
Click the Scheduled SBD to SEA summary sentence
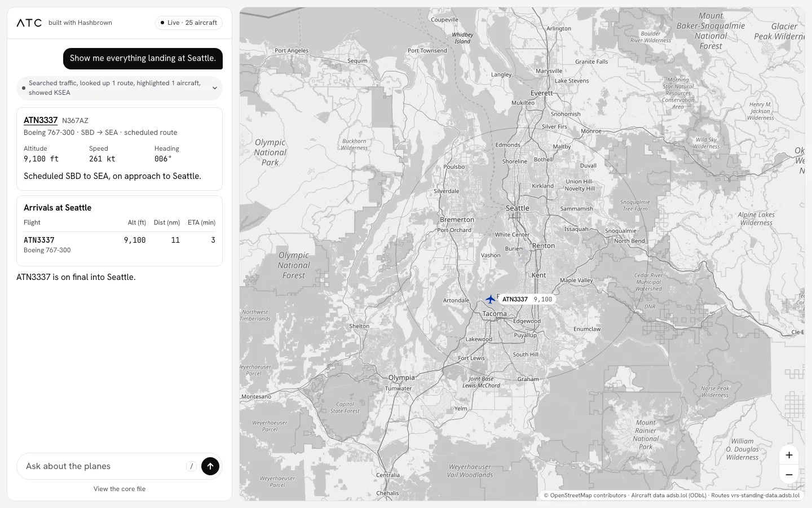(x=112, y=176)
